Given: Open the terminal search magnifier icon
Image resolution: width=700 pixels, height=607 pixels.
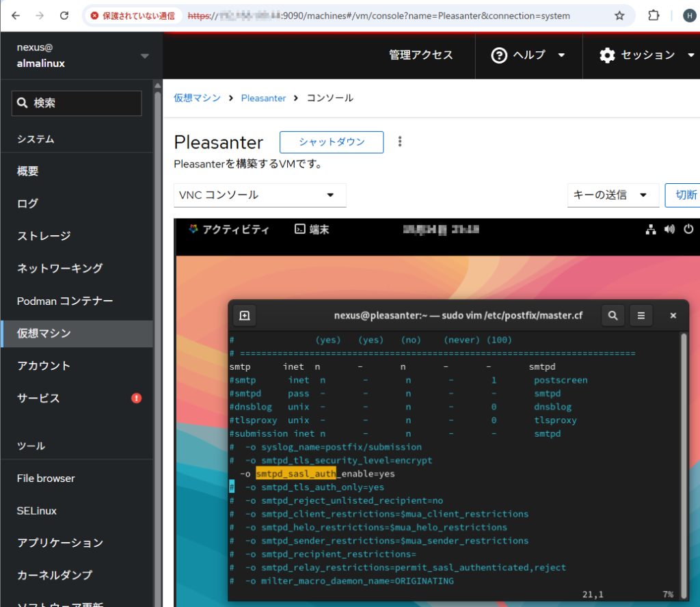Looking at the screenshot, I should point(613,315).
